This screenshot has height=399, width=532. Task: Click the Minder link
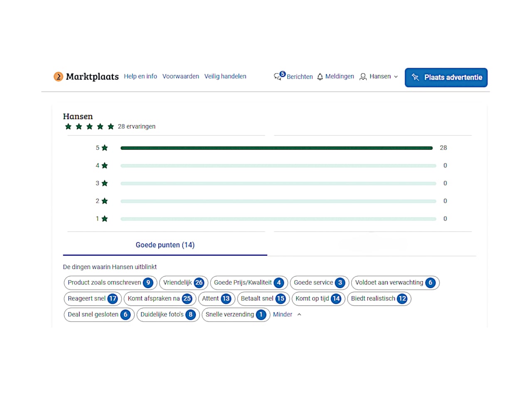[x=283, y=315]
